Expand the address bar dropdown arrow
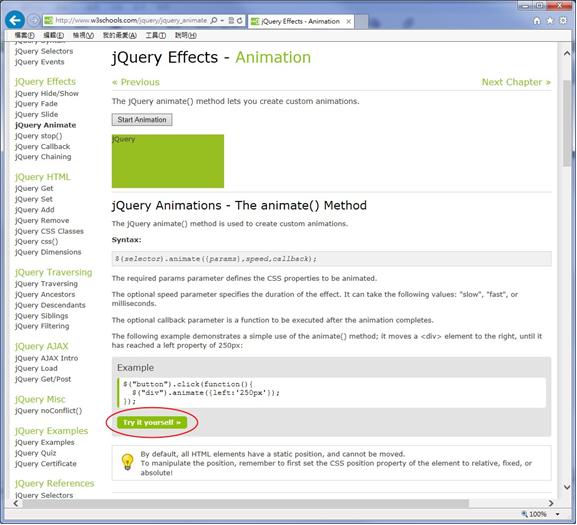This screenshot has width=577, height=525. pos(222,21)
